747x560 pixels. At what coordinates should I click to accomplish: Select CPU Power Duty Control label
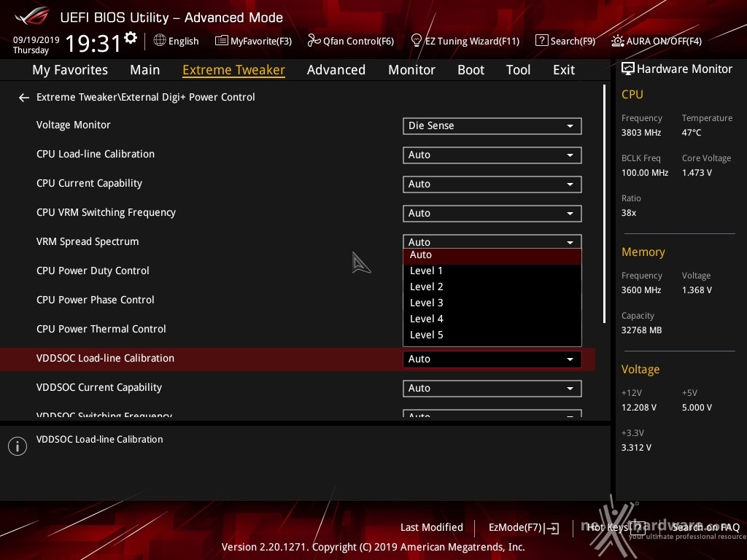tap(93, 271)
